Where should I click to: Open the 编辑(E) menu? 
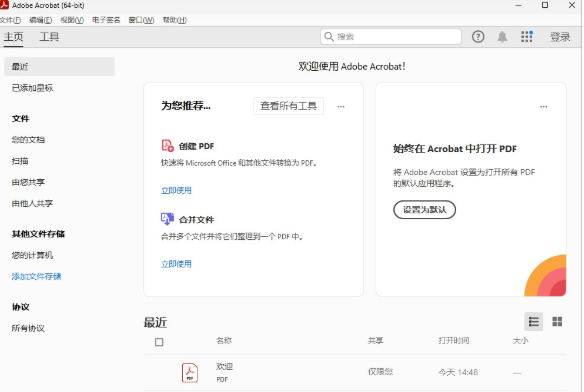tap(41, 20)
